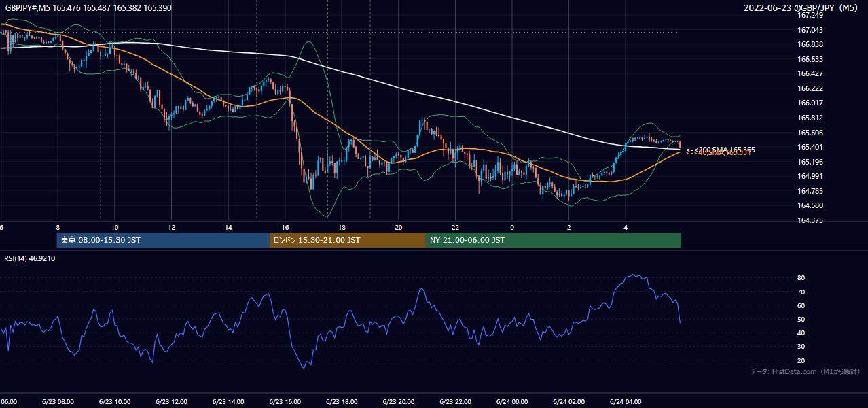Click the RSI(14) 46.9210 indicator label
The width and height of the screenshot is (868, 408).
30,258
